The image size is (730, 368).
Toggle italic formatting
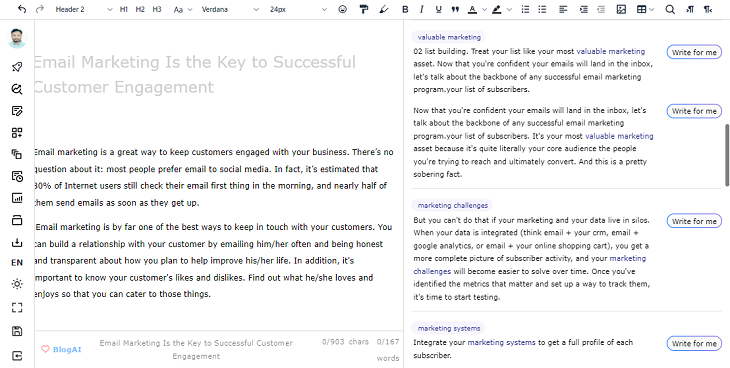[x=422, y=9]
